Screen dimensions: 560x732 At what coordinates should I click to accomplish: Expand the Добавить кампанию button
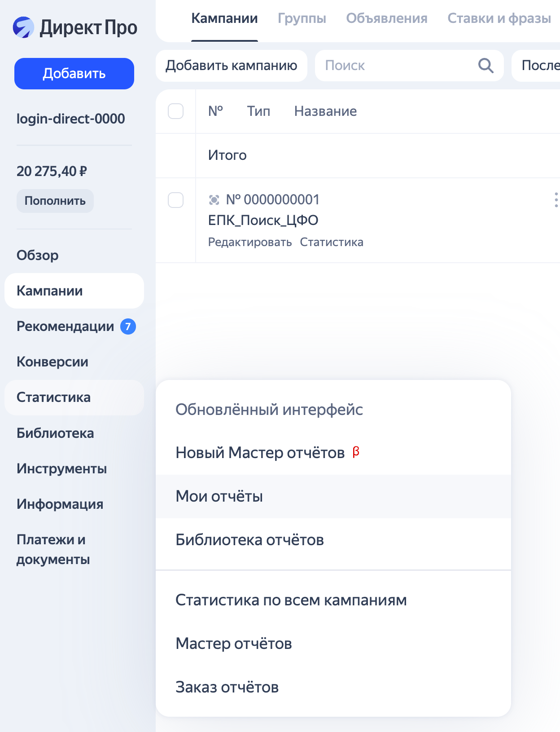pos(231,66)
